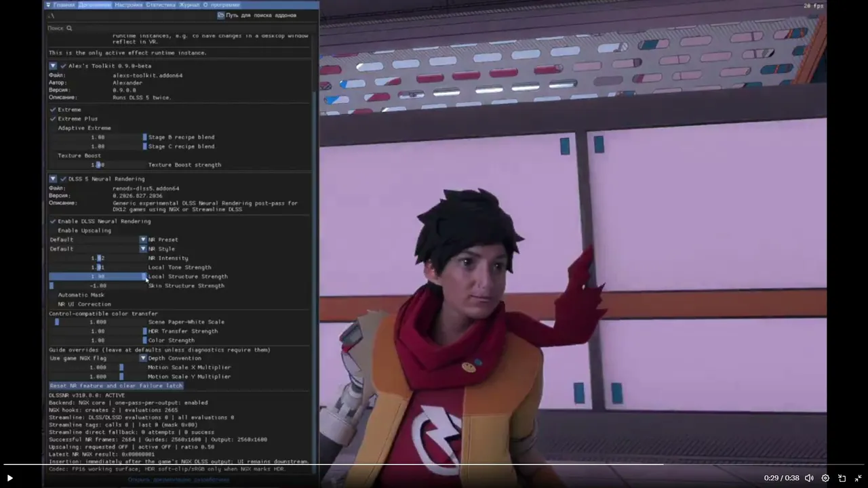Click Reset NR feature and clear failure latch
The image size is (868, 488).
[x=116, y=386]
